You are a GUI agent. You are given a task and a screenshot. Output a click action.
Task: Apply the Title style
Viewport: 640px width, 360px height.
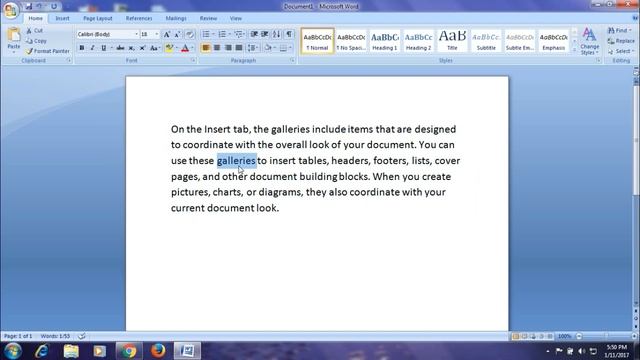(x=452, y=41)
